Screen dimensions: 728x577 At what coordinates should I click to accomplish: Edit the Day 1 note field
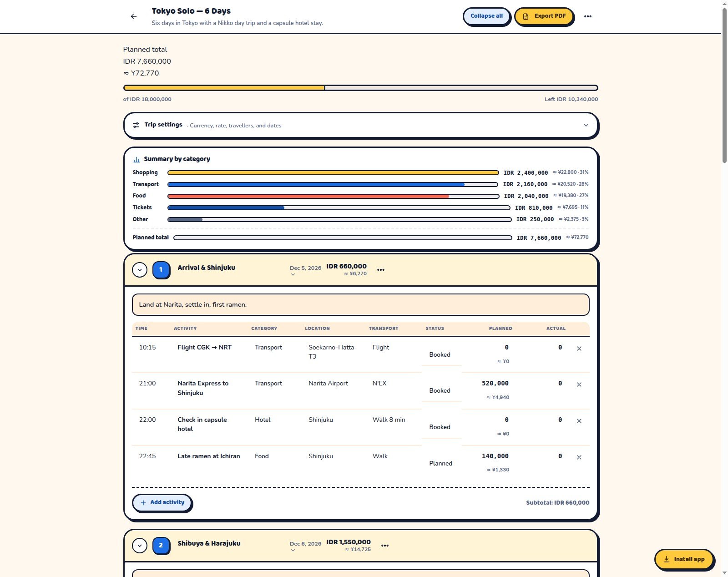[x=360, y=305]
